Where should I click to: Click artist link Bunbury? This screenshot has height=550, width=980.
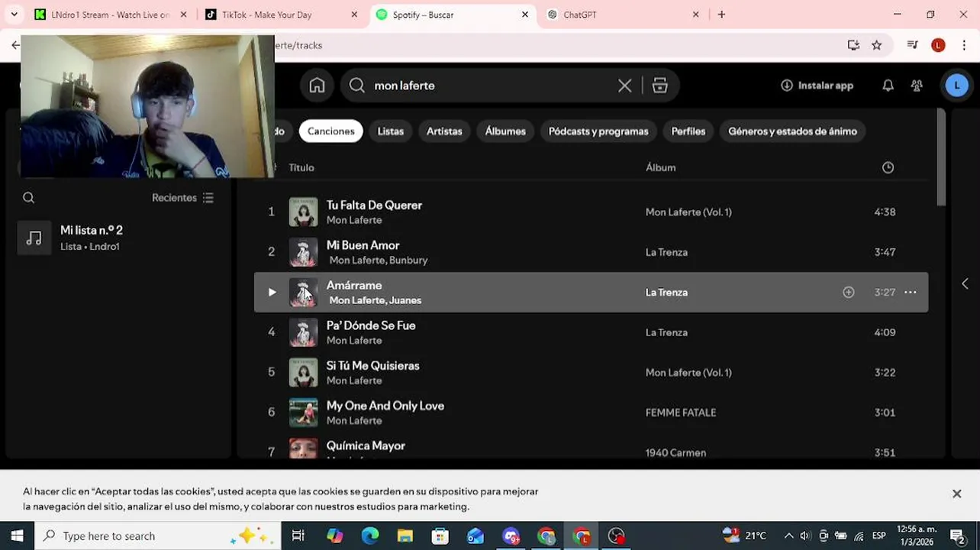pos(408,260)
